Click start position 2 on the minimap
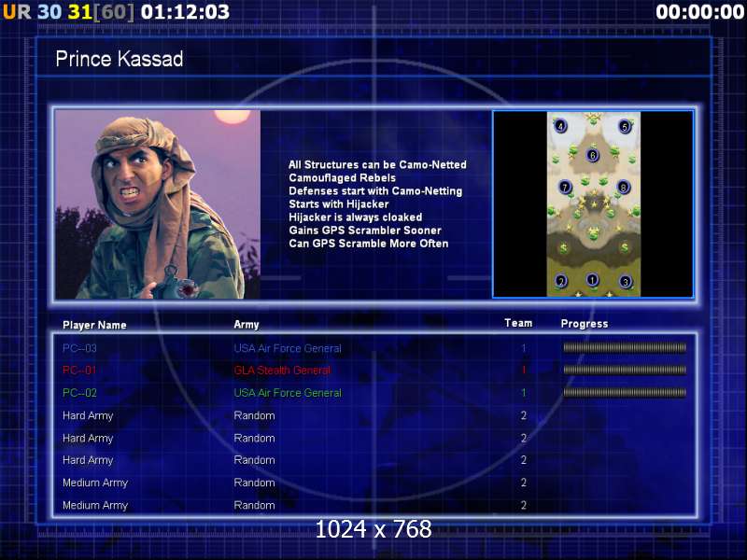This screenshot has width=747, height=560. (x=561, y=281)
